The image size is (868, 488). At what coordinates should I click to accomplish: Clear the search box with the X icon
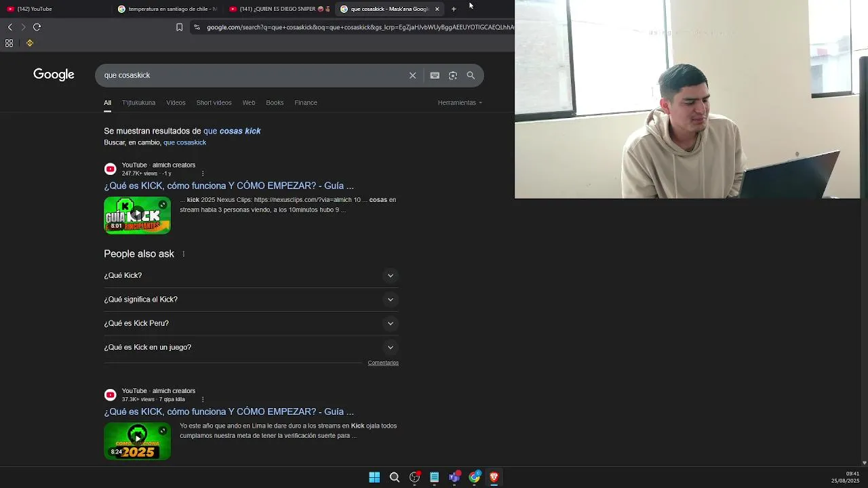pyautogui.click(x=412, y=75)
